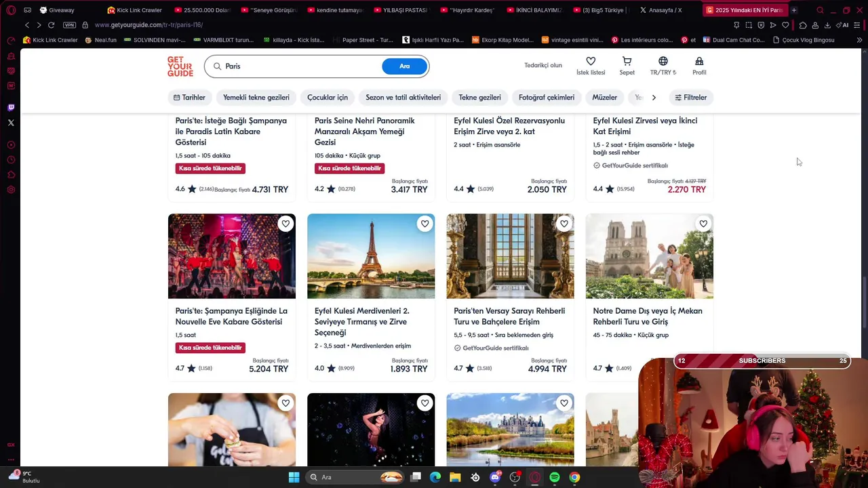This screenshot has height=488, width=868.
Task: Open the Notre Dame family photo thumbnail
Action: [650, 256]
